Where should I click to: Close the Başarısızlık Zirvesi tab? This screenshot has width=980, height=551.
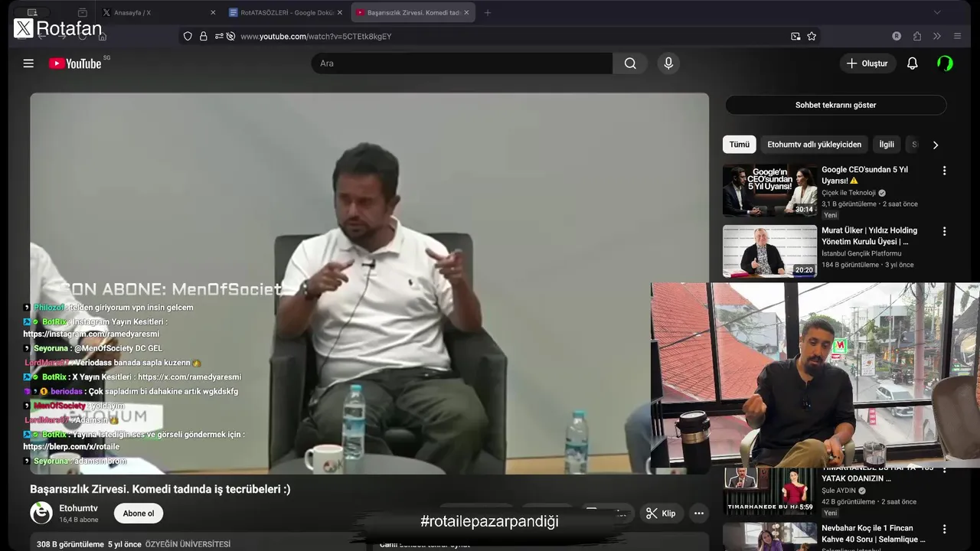coord(467,12)
